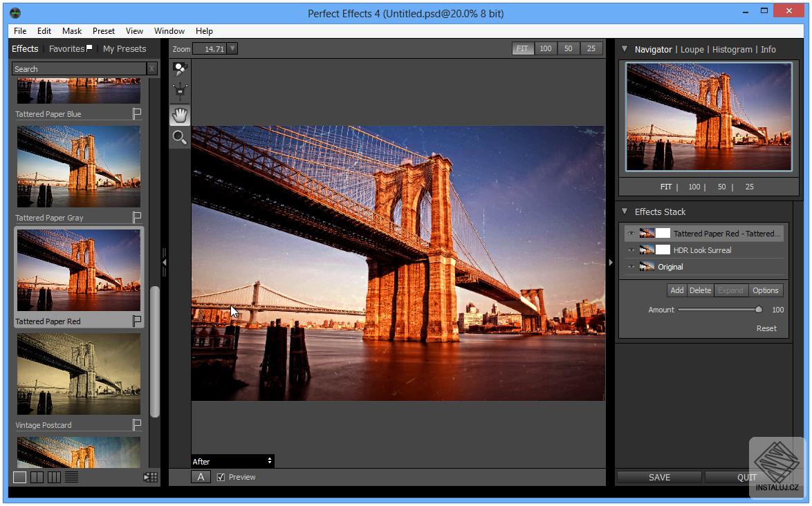Clear search field with X button

(x=151, y=68)
